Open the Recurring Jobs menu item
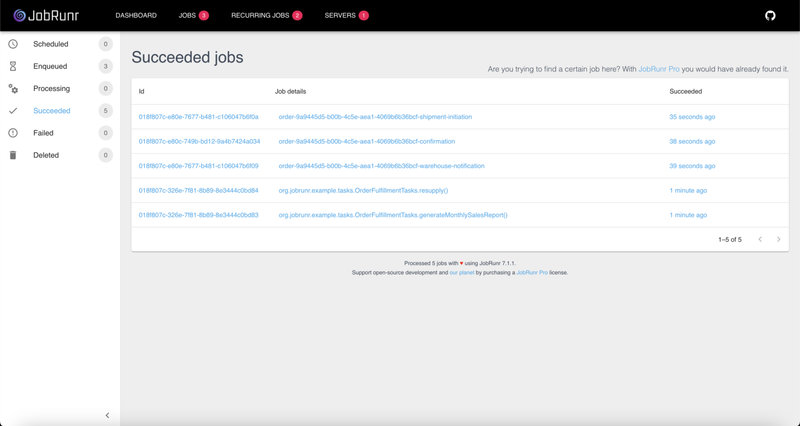Viewport: 800px width, 426px height. coord(260,15)
